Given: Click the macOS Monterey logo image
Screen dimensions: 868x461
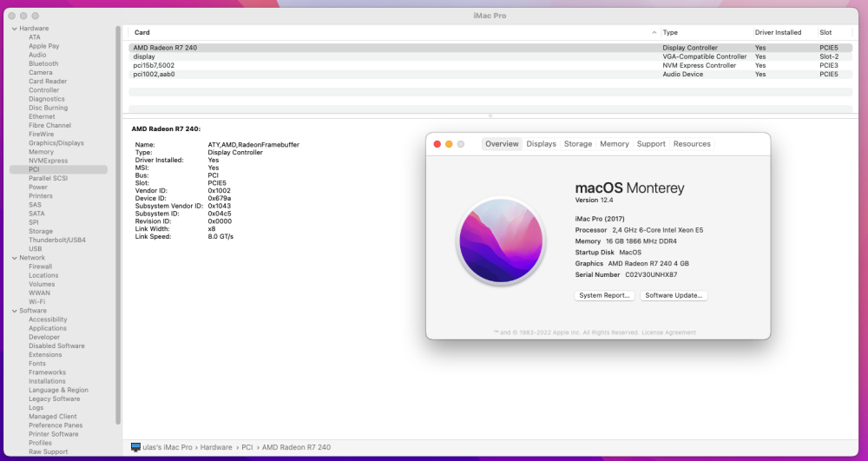Looking at the screenshot, I should 501,241.
